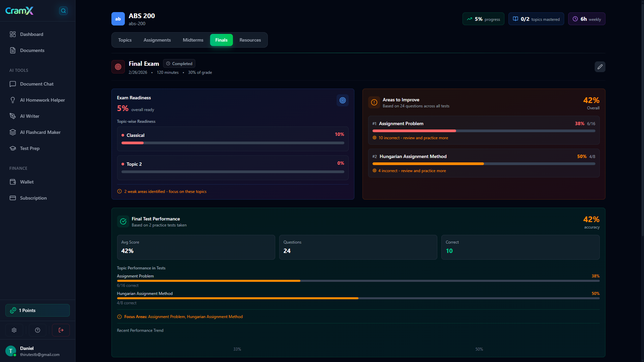This screenshot has height=362, width=644.
Task: Click '10 incorrect - review and practice more'
Action: [413, 138]
